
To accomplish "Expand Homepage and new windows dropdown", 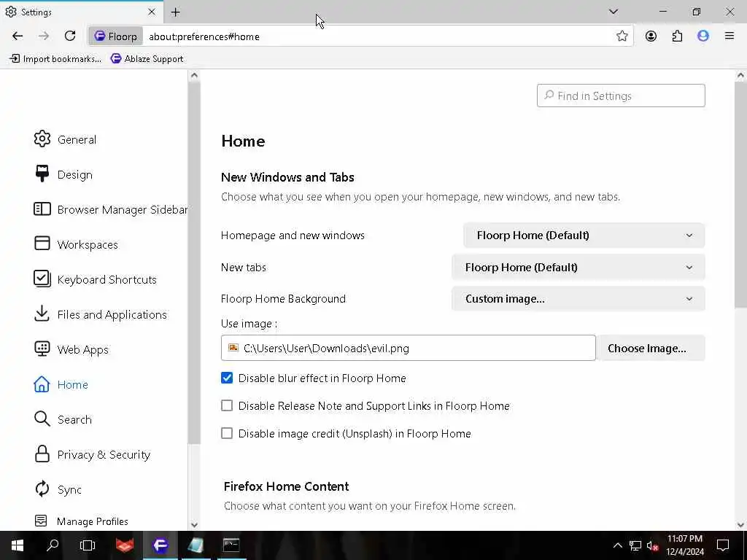I will [584, 235].
